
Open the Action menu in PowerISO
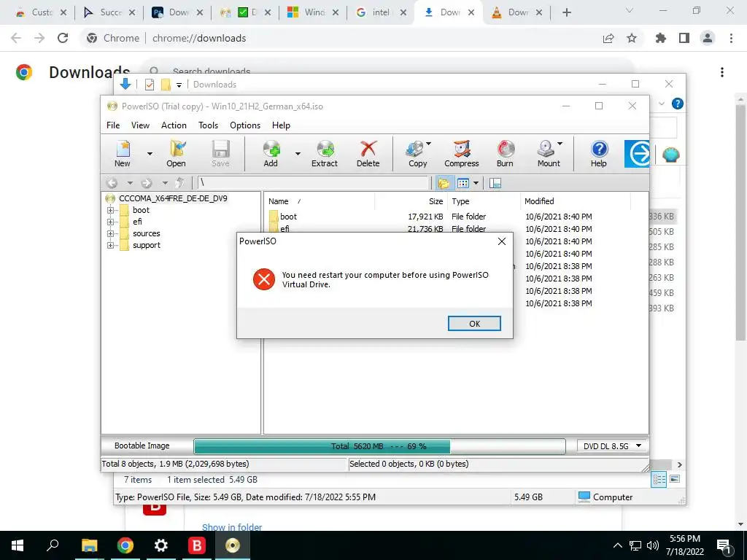(x=174, y=125)
